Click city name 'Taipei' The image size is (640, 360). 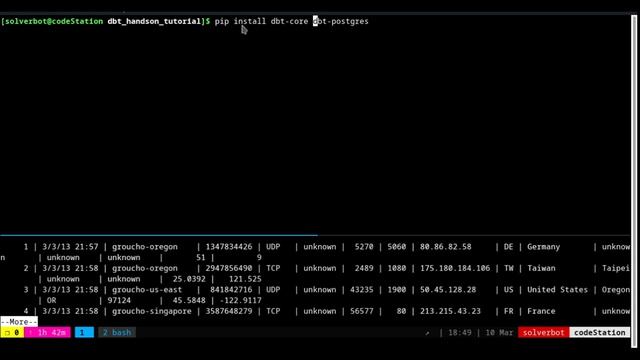616,269
